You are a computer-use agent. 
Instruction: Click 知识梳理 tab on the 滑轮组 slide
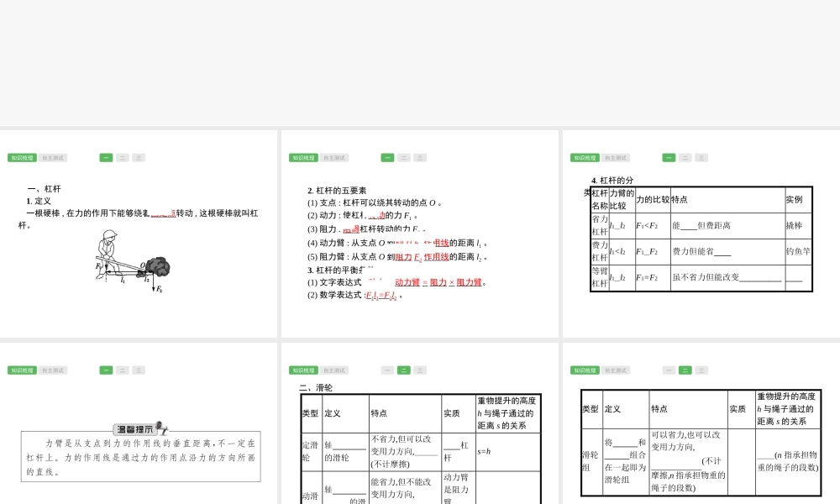click(x=585, y=370)
